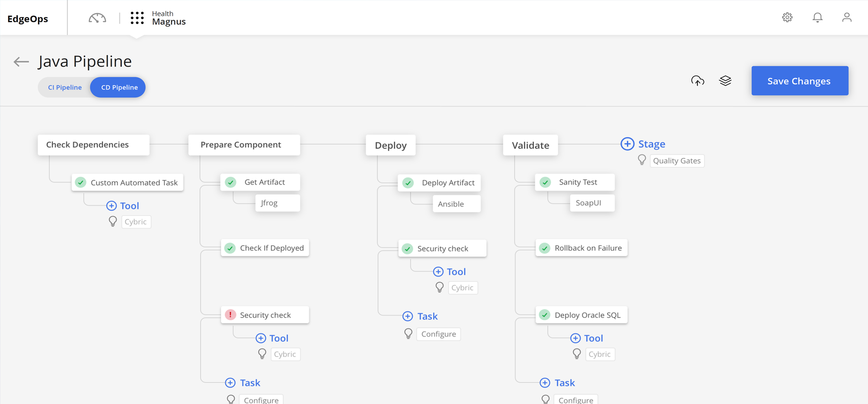
Task: Click red alert icon on Security check
Action: (x=230, y=315)
